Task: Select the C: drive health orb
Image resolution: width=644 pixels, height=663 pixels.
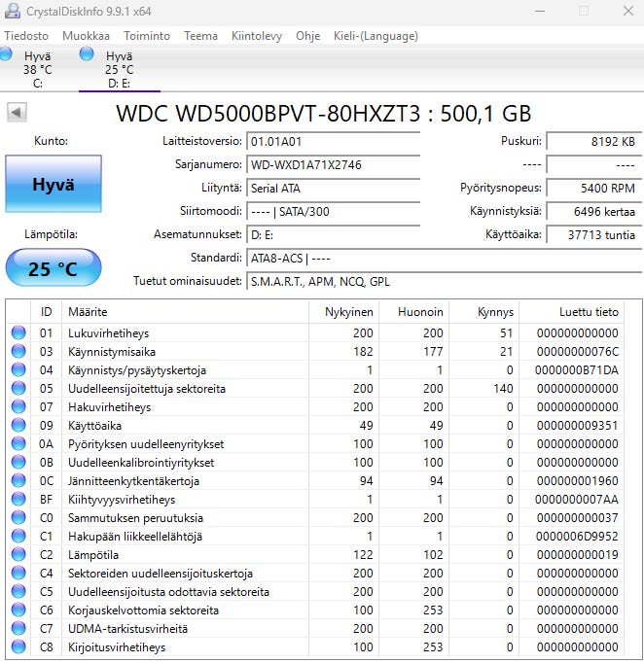Action: point(6,54)
